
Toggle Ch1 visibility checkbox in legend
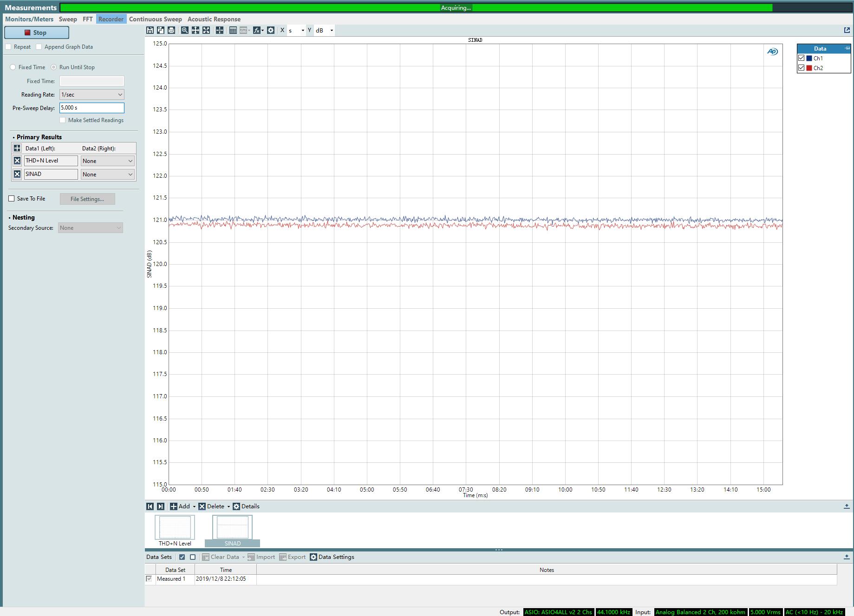(801, 58)
